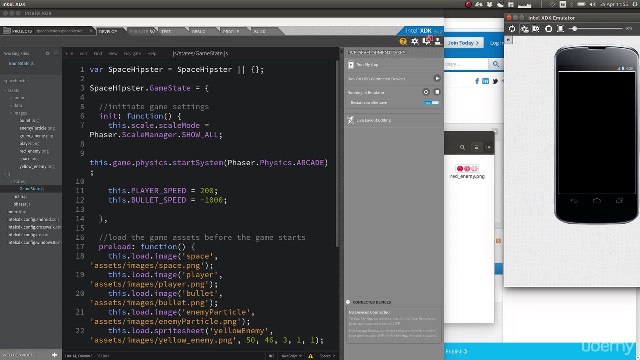640x360 pixels.
Task: Stop the running emulator with square button
Action: pos(437,92)
